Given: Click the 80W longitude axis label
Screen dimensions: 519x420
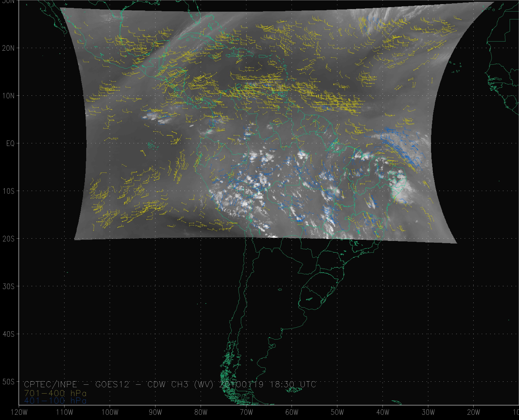Looking at the screenshot, I should [201, 412].
